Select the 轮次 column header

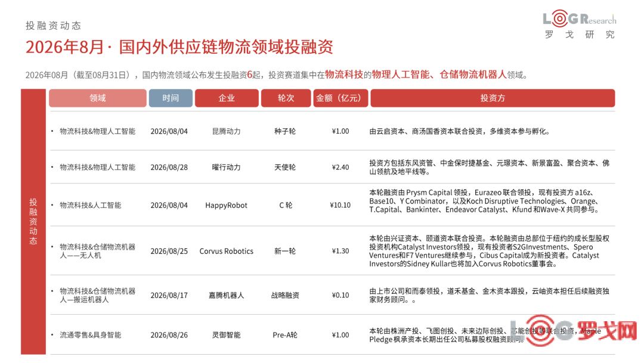tap(286, 99)
